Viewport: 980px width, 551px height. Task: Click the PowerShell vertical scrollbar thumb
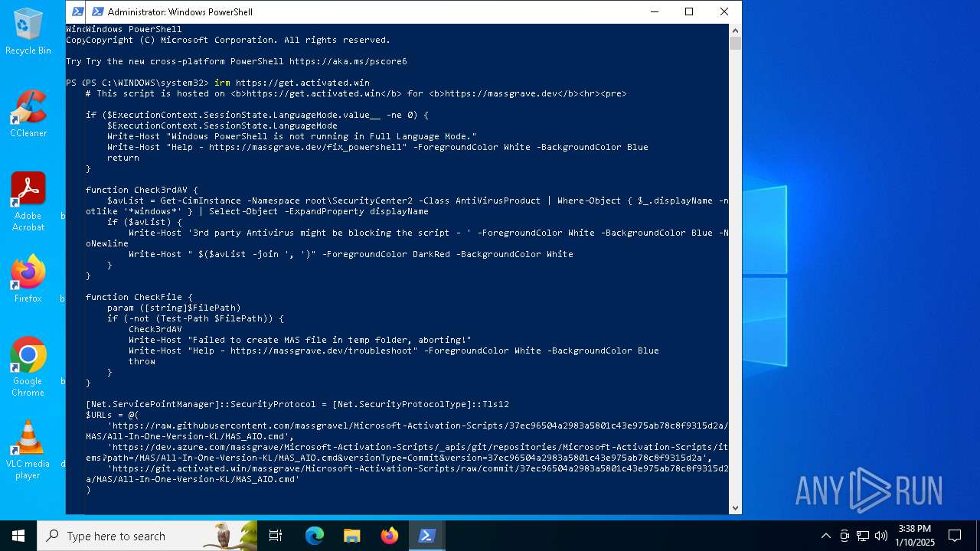pyautogui.click(x=735, y=44)
